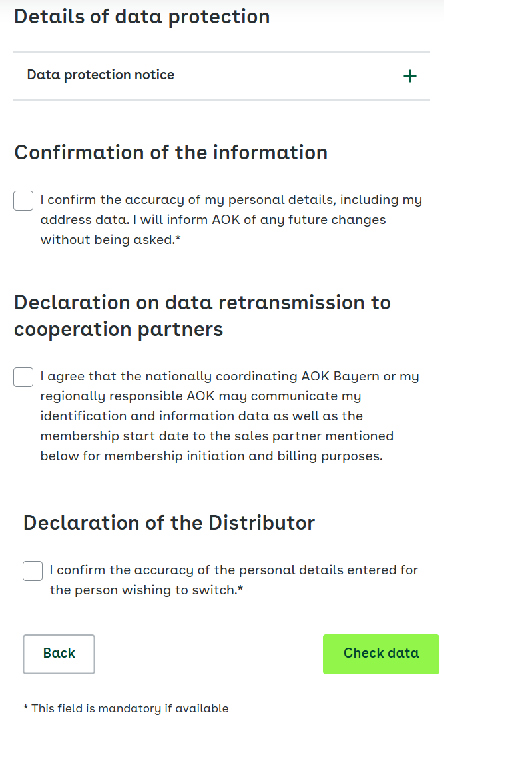Select the 'Confirmation of the information' heading
Image resolution: width=532 pixels, height=759 pixels.
170,153
